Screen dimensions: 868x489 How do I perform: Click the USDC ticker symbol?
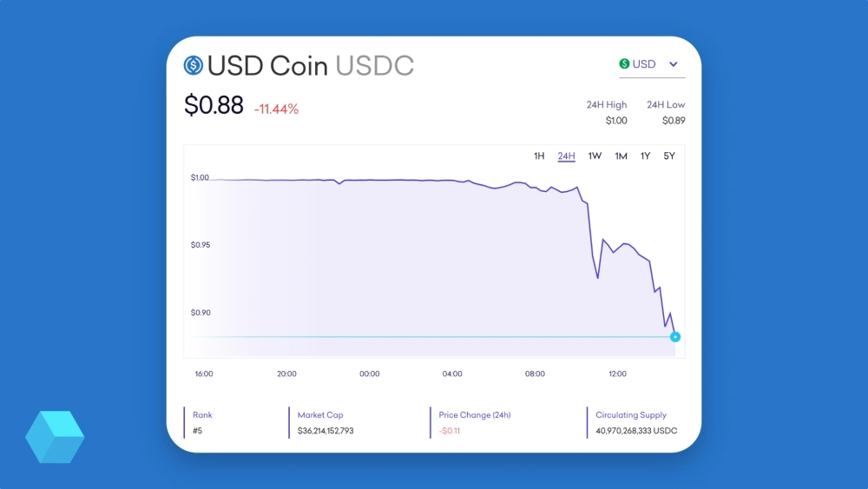[374, 65]
